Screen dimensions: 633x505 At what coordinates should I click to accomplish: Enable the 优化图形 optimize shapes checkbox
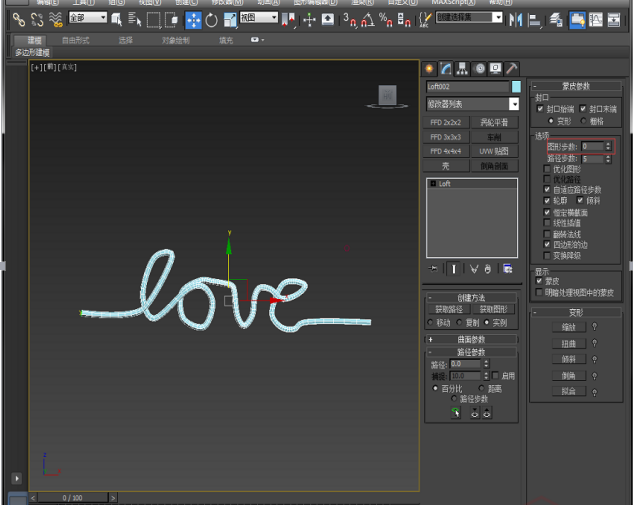547,169
